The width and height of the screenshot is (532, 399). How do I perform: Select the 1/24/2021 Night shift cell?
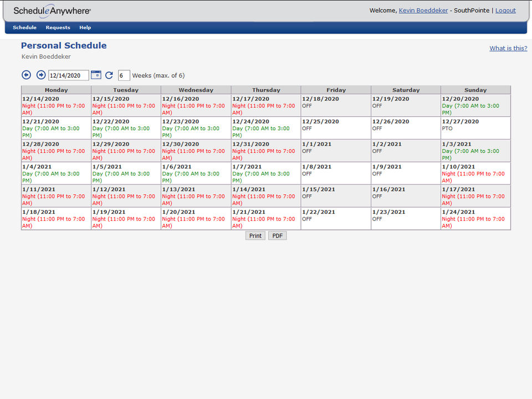[475, 218]
